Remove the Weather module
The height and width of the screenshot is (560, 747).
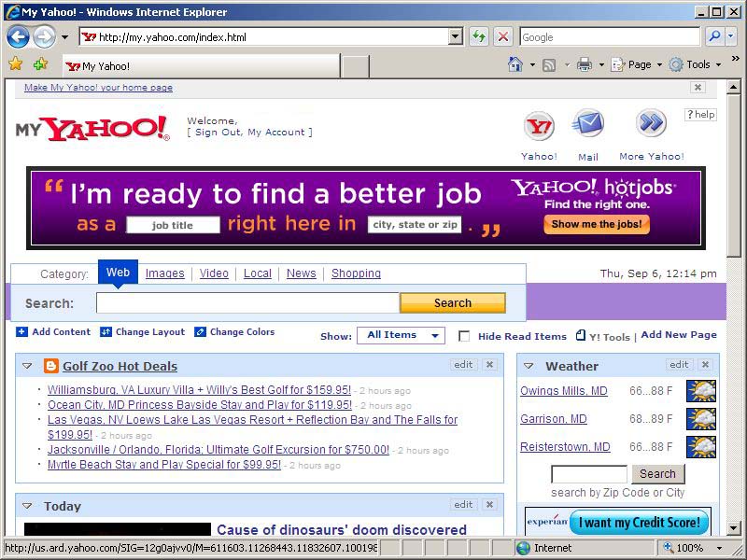705,365
